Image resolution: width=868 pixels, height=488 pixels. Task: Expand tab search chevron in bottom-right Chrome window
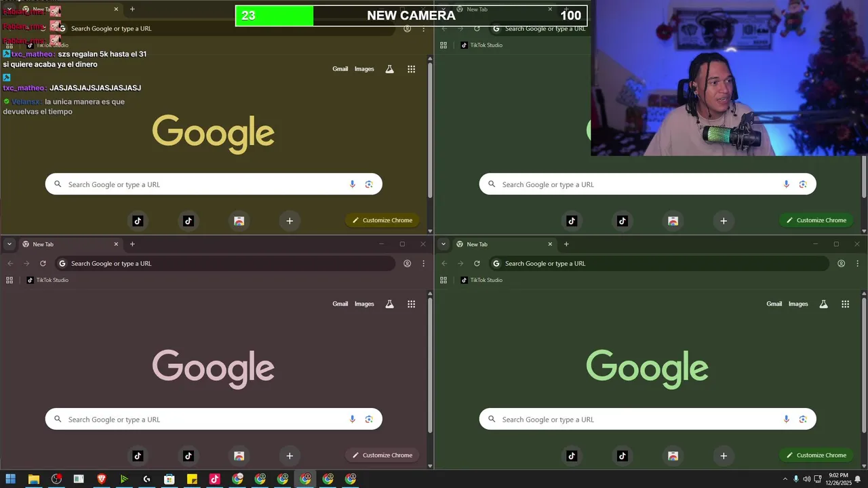(x=443, y=244)
